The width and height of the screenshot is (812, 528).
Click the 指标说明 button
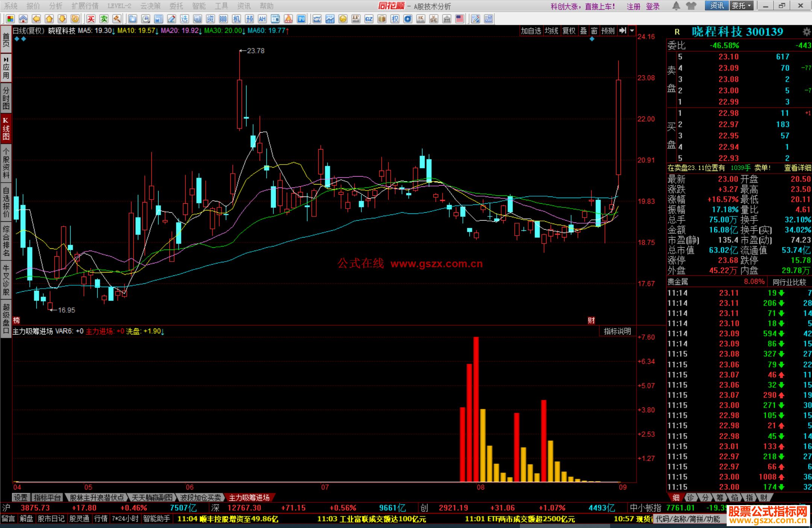click(x=617, y=331)
